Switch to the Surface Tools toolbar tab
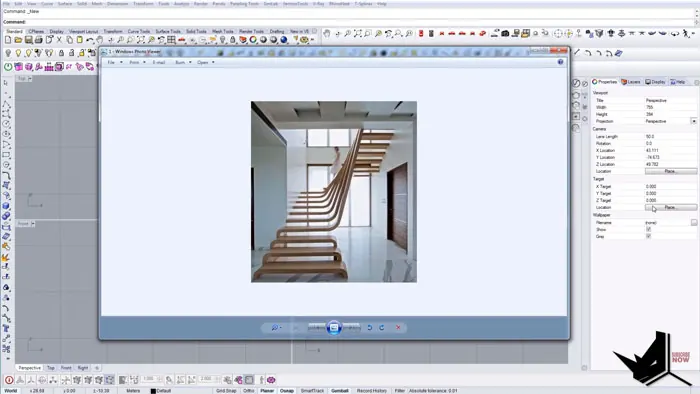700x394 pixels. 168,32
